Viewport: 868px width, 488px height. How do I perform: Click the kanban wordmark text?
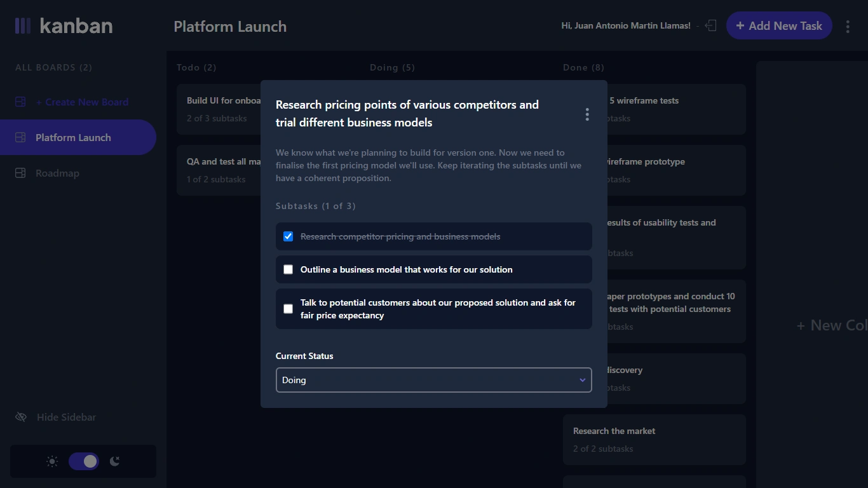click(76, 25)
